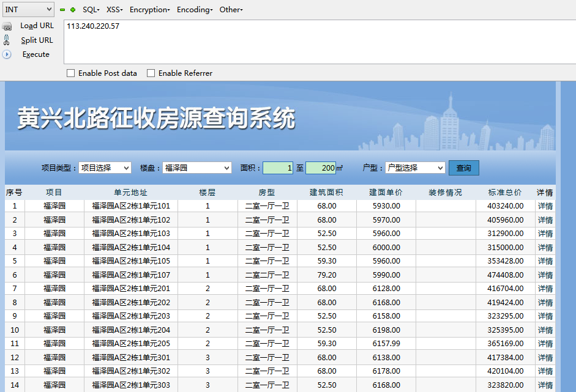Viewport: 576px width, 392px height.
Task: Enable Referrer checkbox
Action: point(151,73)
